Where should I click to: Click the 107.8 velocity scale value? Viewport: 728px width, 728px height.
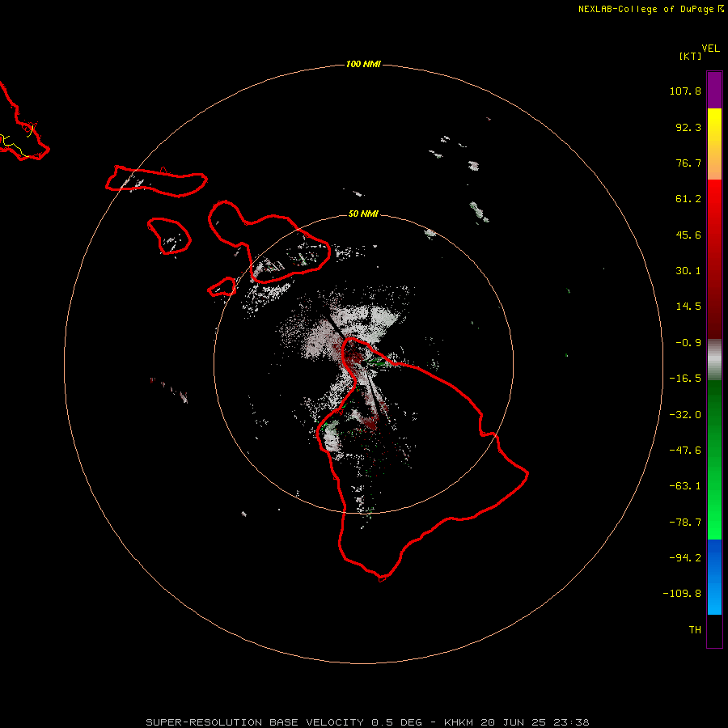pos(685,91)
